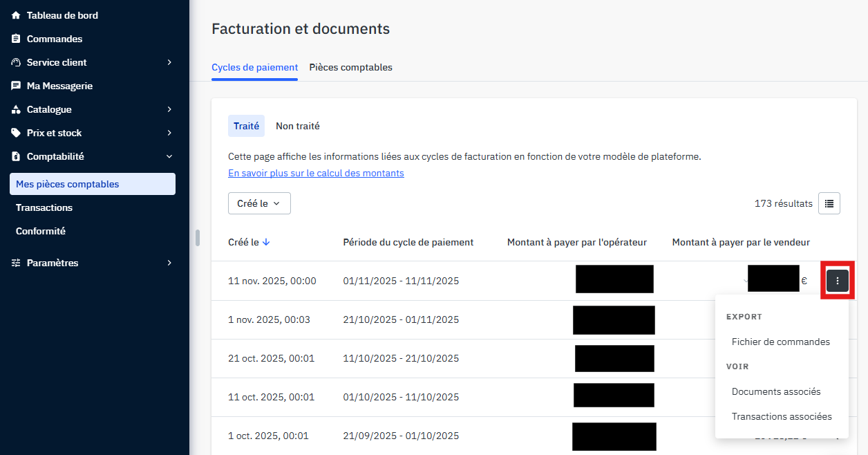The width and height of the screenshot is (868, 455).
Task: Select the Traité filter toggle
Action: [x=246, y=126]
